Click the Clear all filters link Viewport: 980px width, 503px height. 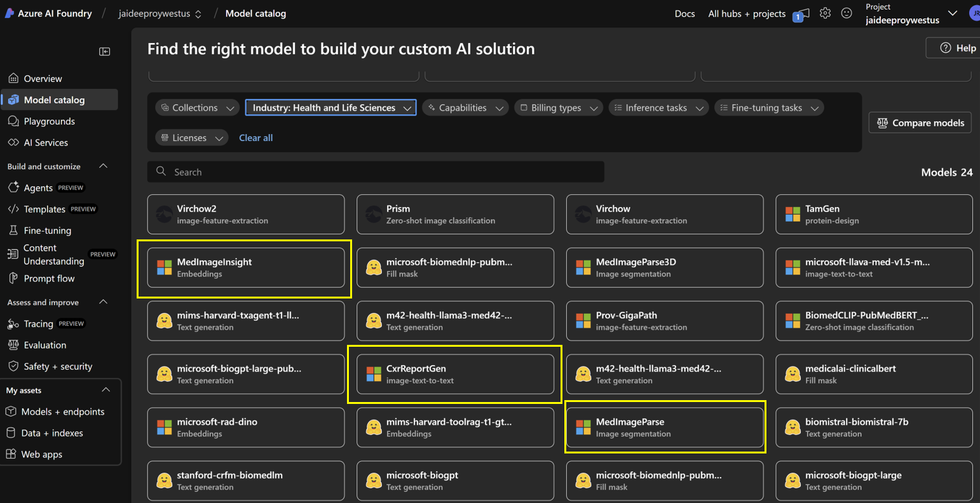tap(255, 138)
